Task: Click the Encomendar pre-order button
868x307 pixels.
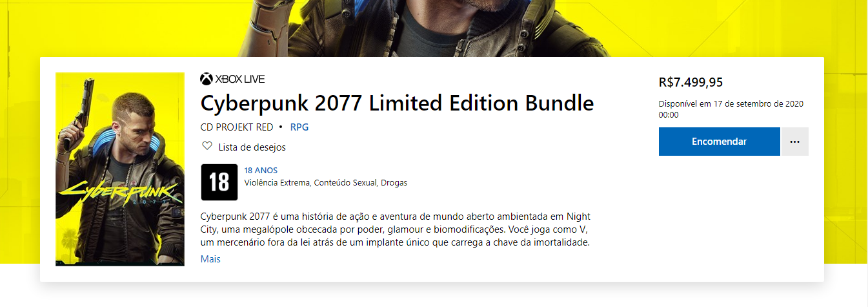Action: (720, 142)
